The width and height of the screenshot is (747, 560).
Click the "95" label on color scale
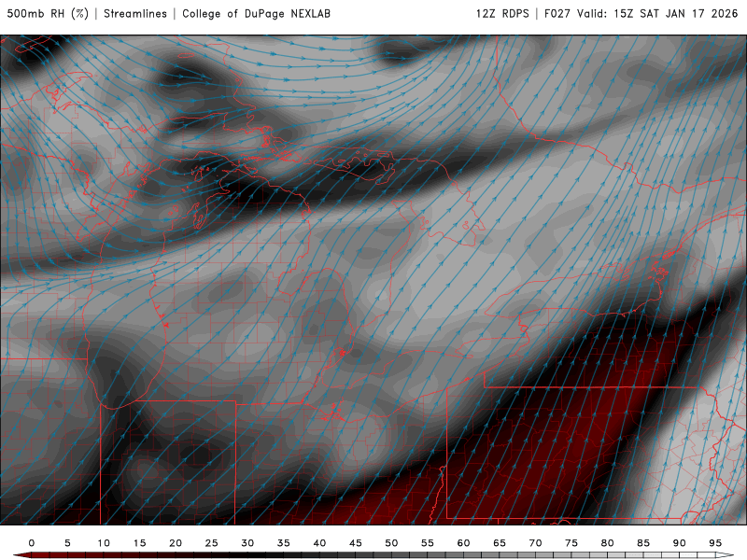point(715,543)
